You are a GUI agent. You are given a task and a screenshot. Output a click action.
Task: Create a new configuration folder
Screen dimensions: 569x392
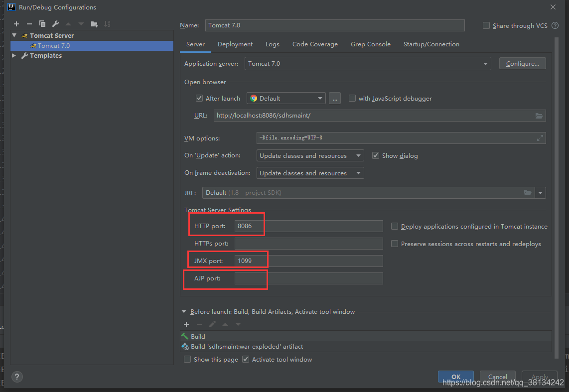(94, 23)
